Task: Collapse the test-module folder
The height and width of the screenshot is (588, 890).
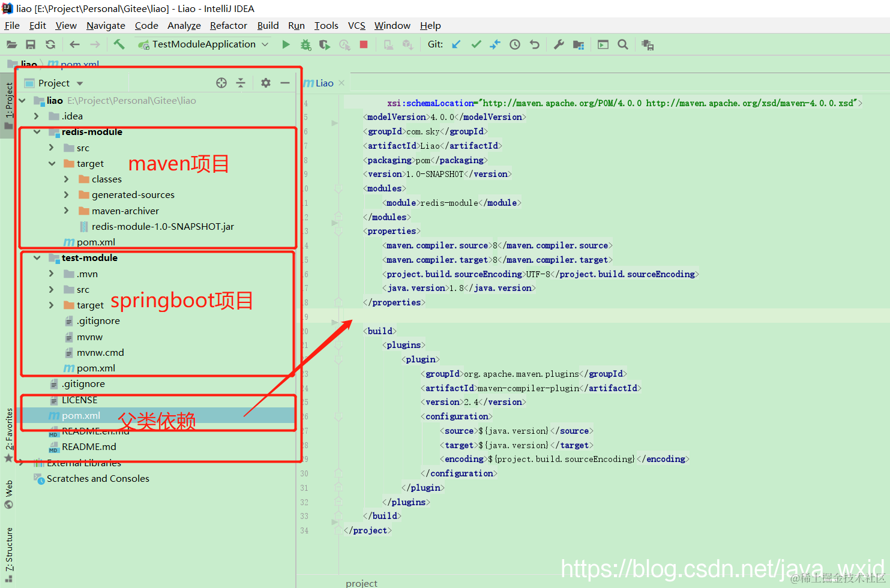Action: click(x=37, y=258)
